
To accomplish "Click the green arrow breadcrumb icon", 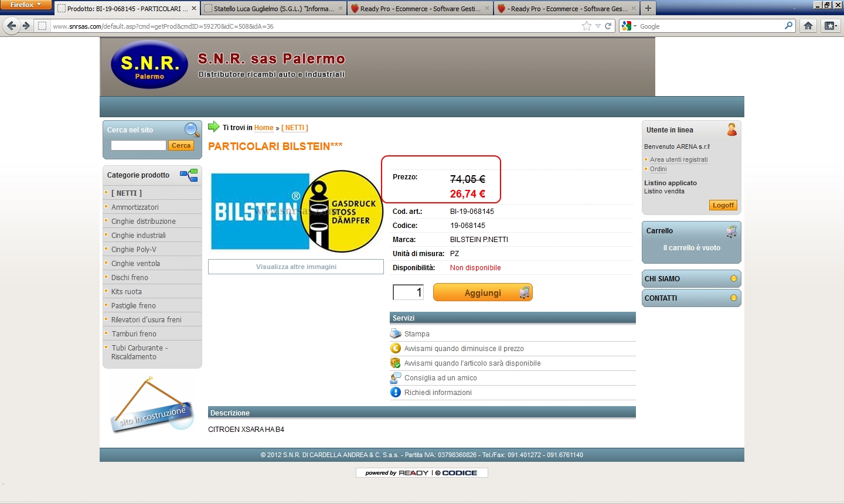I will point(214,127).
